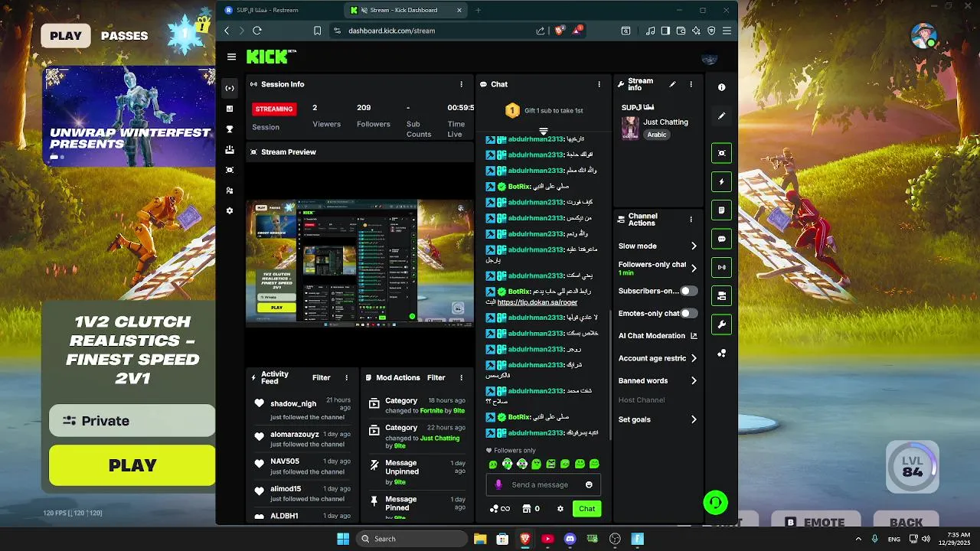Open Activity Feed three-dot menu

tap(346, 377)
